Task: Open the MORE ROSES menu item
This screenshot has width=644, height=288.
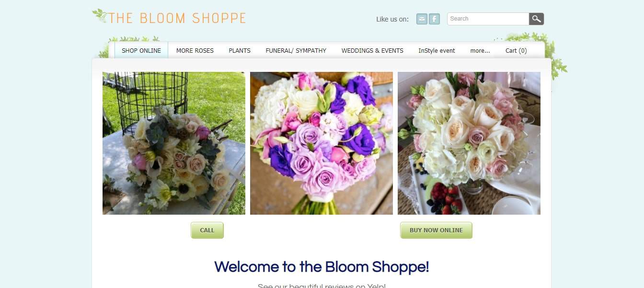Action: (x=195, y=50)
